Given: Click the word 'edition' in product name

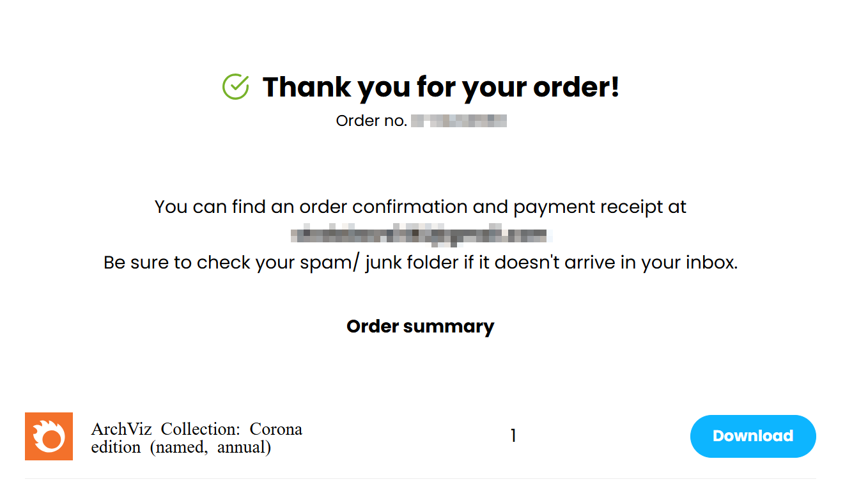Looking at the screenshot, I should click(116, 447).
